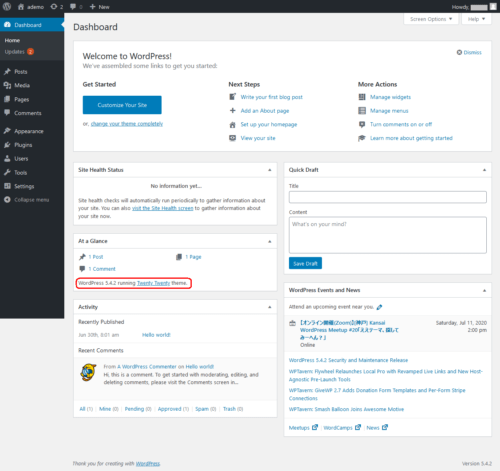
Task: Click the Plugins plug icon in the sidebar
Action: (x=7, y=145)
